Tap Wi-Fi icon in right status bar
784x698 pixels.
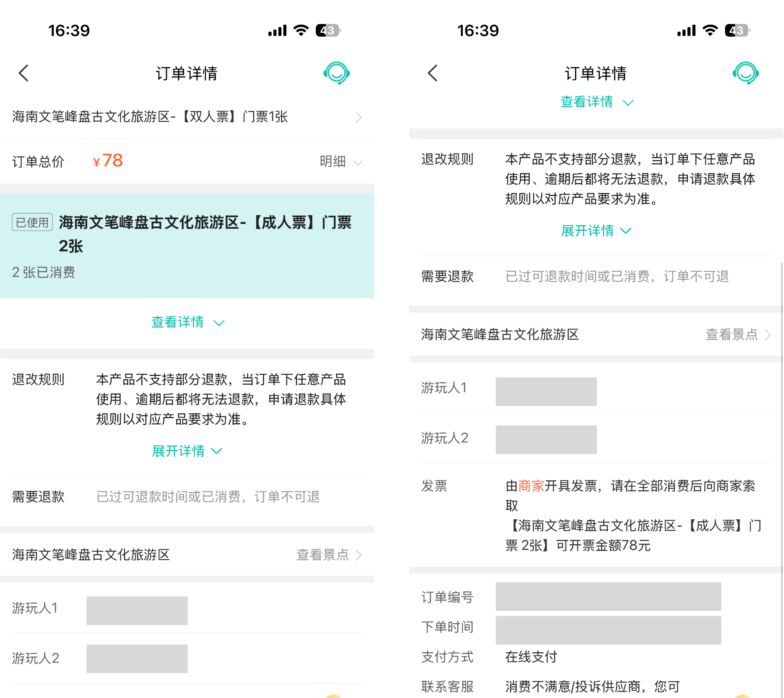[x=710, y=30]
